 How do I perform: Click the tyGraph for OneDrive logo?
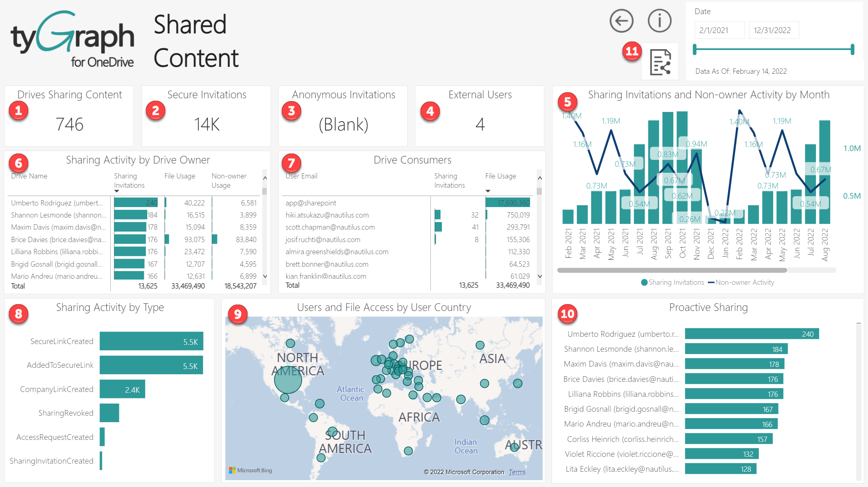(73, 39)
